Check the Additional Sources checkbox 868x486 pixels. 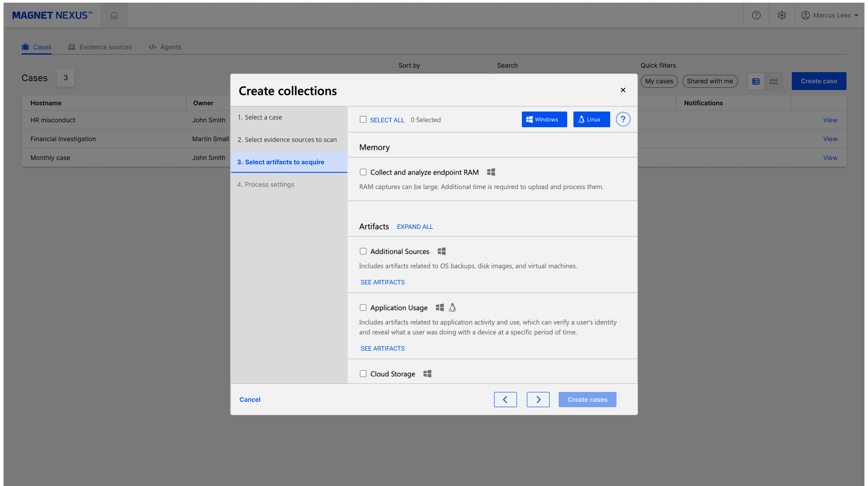pyautogui.click(x=363, y=251)
